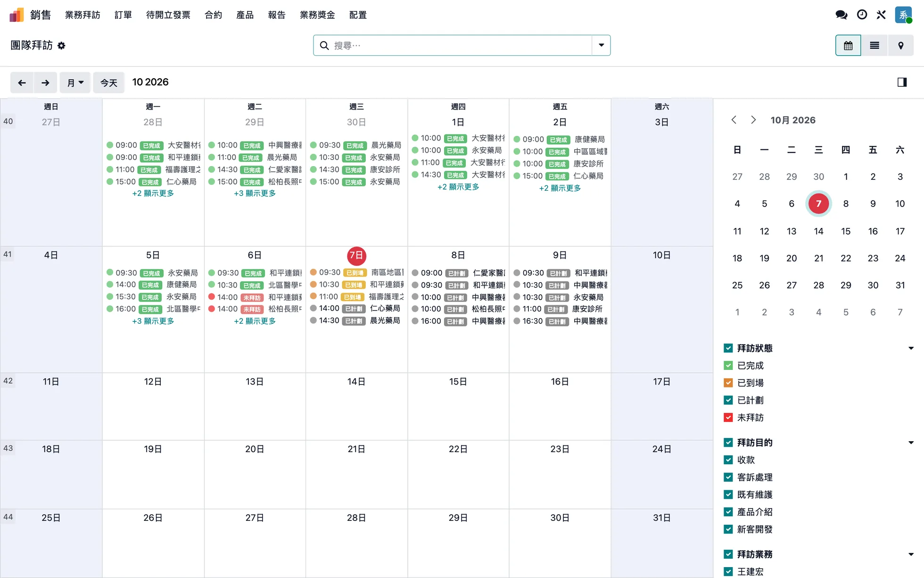Collapse the 拜訪業務 filter section
924x578 pixels.
pyautogui.click(x=911, y=554)
